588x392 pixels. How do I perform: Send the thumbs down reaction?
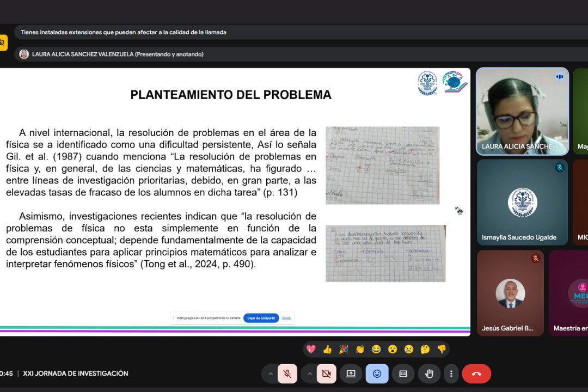442,349
